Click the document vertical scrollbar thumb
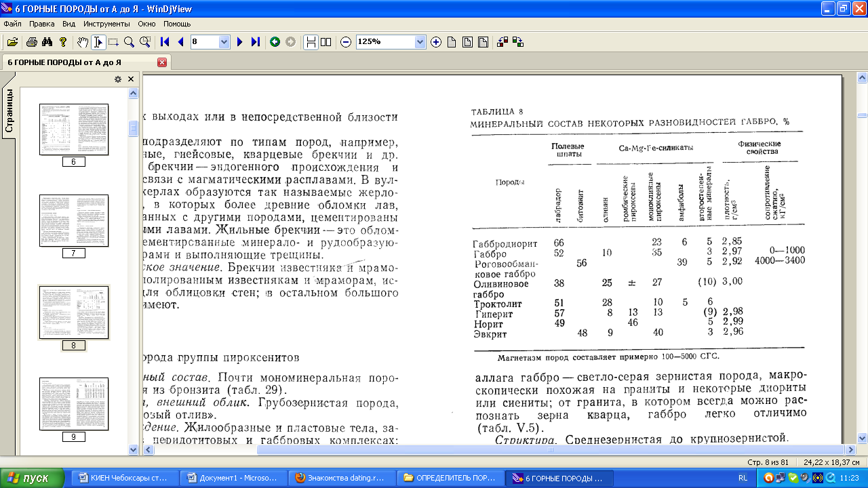 [861, 115]
